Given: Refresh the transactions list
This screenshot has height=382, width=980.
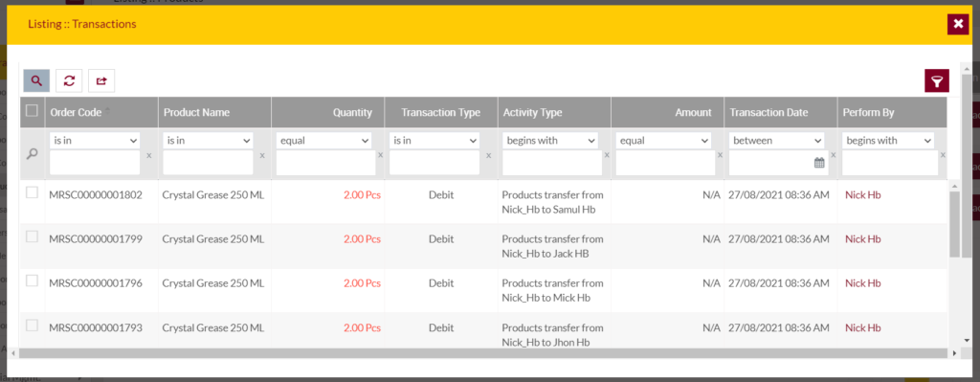Looking at the screenshot, I should [69, 80].
